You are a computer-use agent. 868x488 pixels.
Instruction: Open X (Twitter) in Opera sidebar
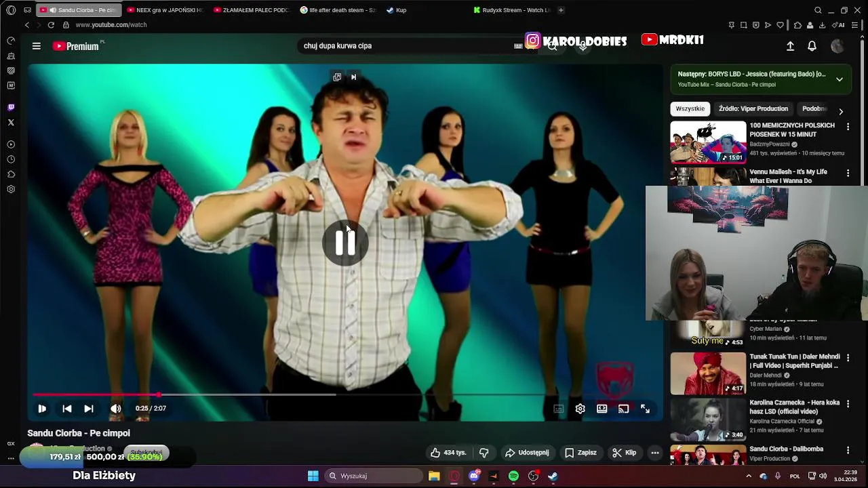[x=11, y=123]
